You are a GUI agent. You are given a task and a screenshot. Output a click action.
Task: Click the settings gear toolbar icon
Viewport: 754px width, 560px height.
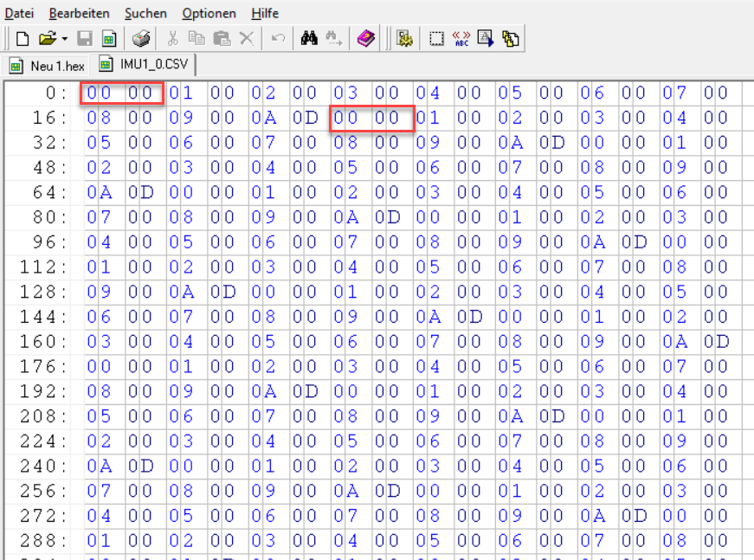tap(403, 38)
